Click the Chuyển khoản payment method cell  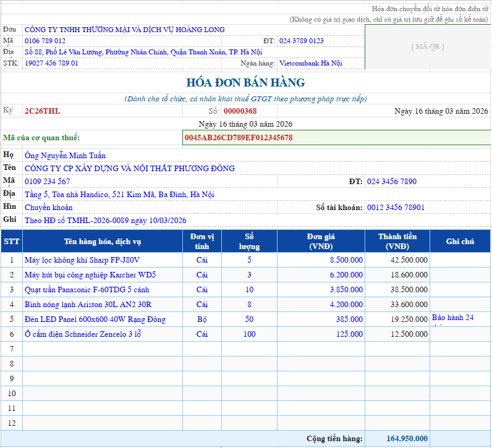tap(49, 208)
